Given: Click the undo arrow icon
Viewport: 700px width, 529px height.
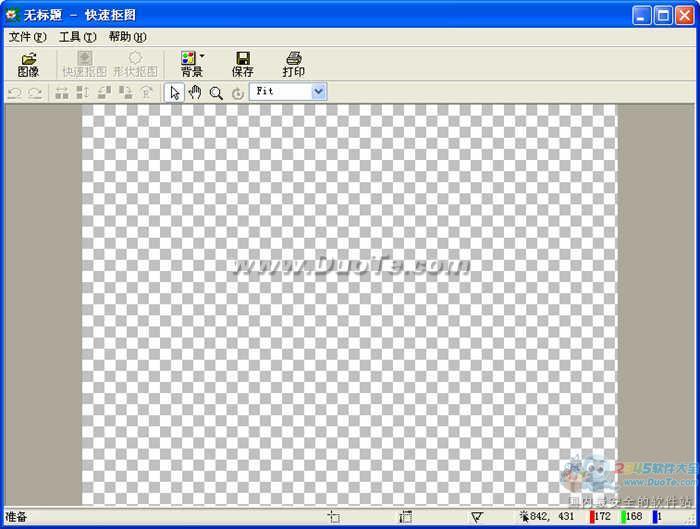Looking at the screenshot, I should (15, 92).
